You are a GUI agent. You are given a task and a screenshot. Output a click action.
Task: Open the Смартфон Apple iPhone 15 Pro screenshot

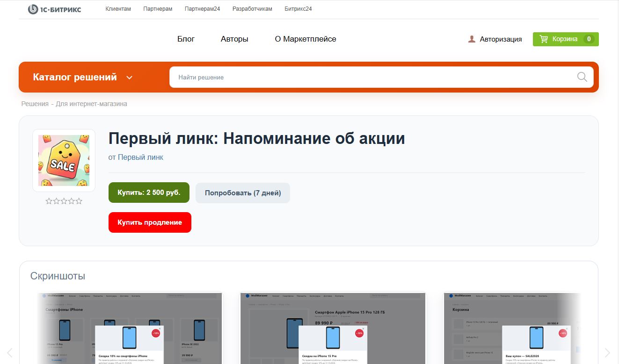point(333,328)
